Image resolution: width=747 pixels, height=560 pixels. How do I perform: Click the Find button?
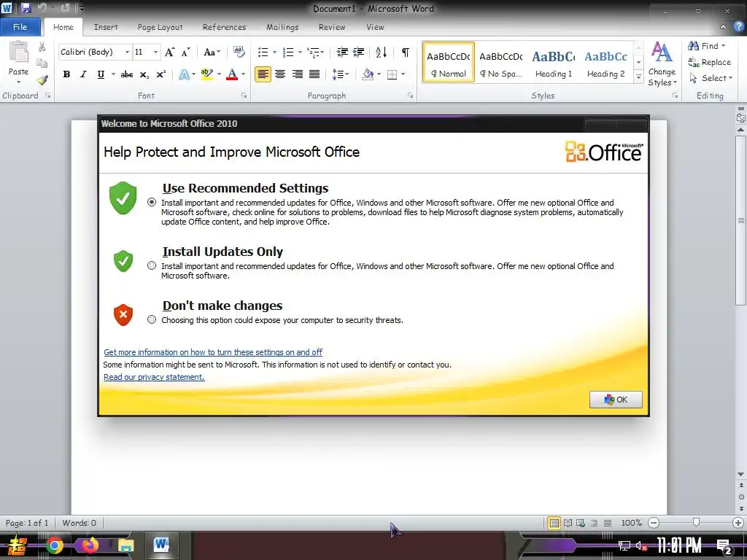707,46
